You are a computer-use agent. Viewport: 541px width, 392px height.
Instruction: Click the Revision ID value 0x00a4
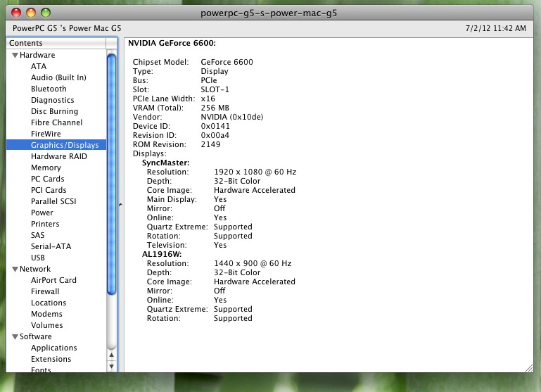click(x=215, y=135)
